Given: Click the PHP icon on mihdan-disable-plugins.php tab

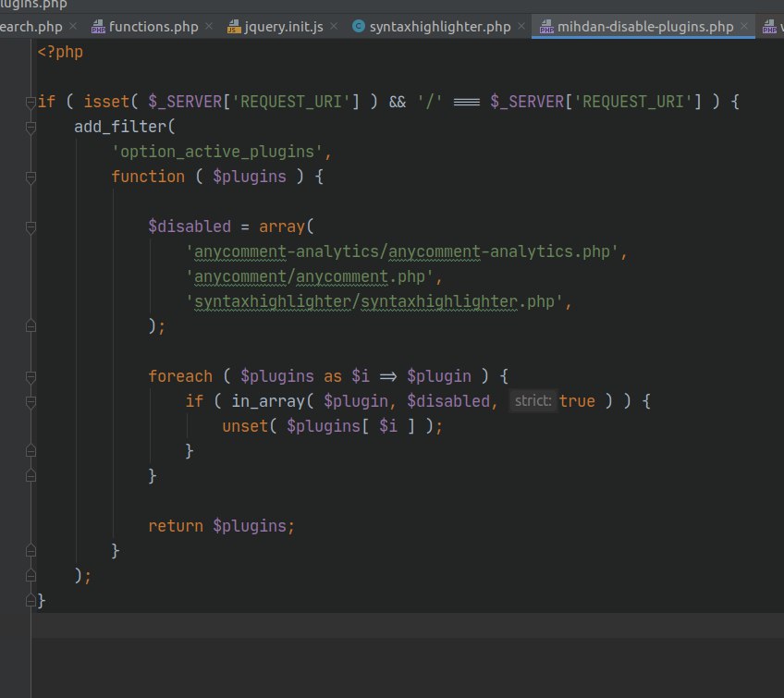Looking at the screenshot, I should tap(546, 27).
